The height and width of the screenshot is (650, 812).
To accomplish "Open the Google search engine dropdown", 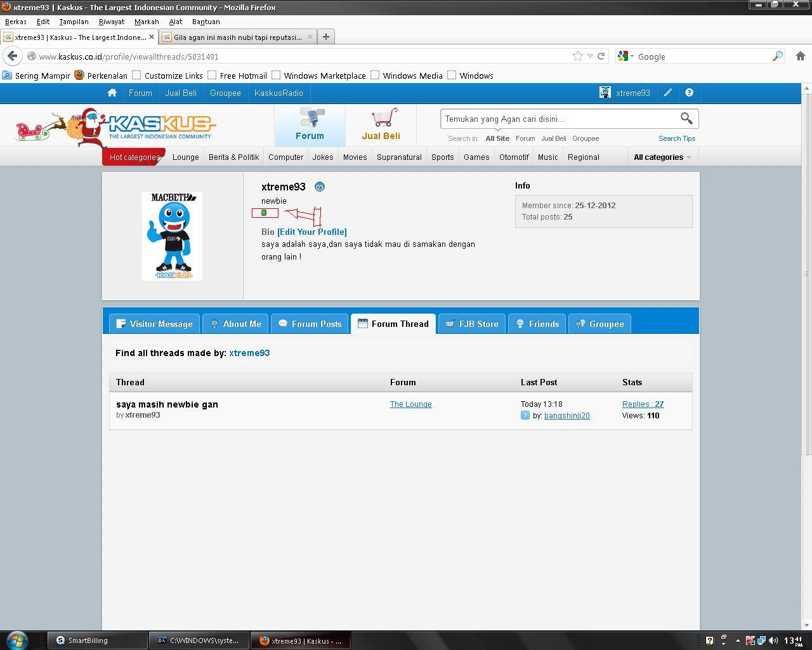I will [625, 56].
